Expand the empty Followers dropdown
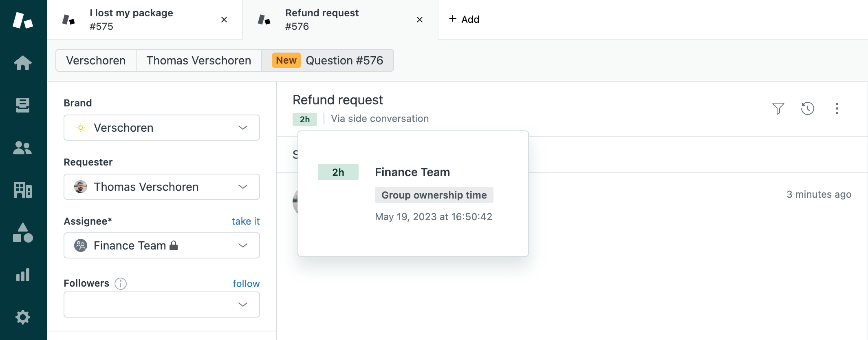 pos(162,305)
